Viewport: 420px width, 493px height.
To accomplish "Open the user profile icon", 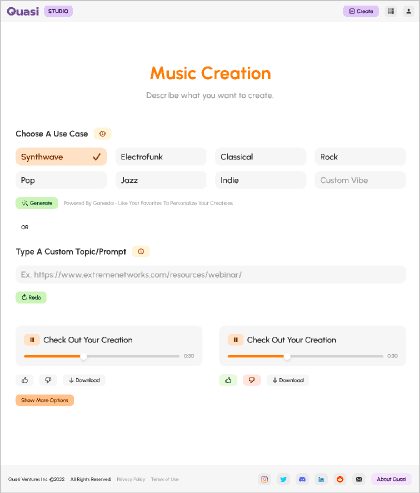I will 408,11.
